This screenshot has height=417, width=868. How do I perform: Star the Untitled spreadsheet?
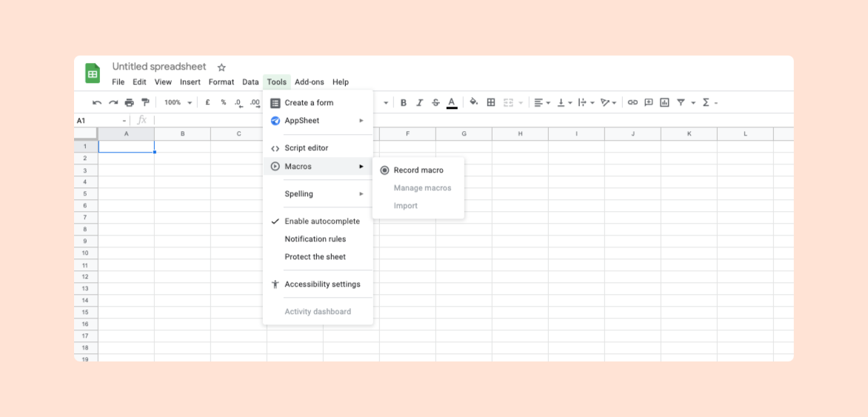pos(221,67)
